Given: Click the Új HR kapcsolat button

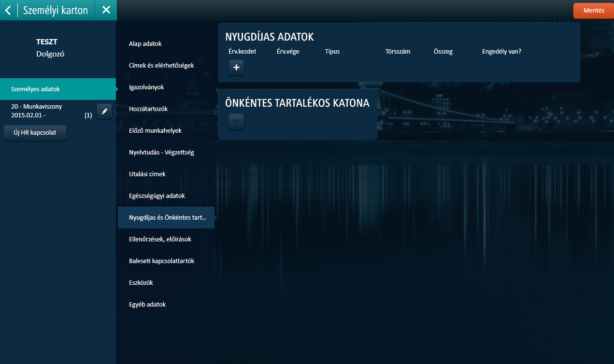Looking at the screenshot, I should click(35, 133).
